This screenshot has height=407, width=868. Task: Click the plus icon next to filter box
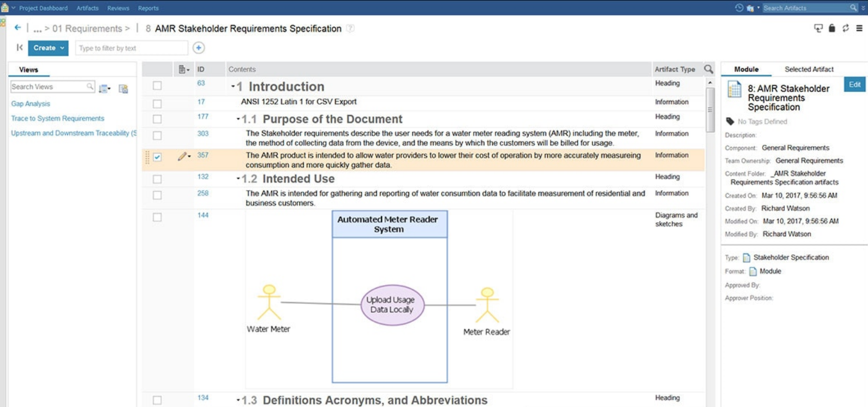coord(198,48)
